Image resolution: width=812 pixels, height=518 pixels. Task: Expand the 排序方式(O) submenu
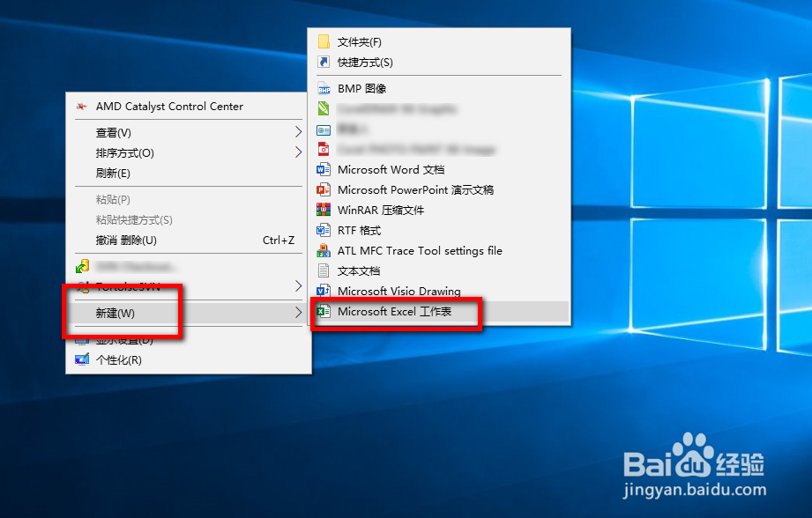(189, 152)
